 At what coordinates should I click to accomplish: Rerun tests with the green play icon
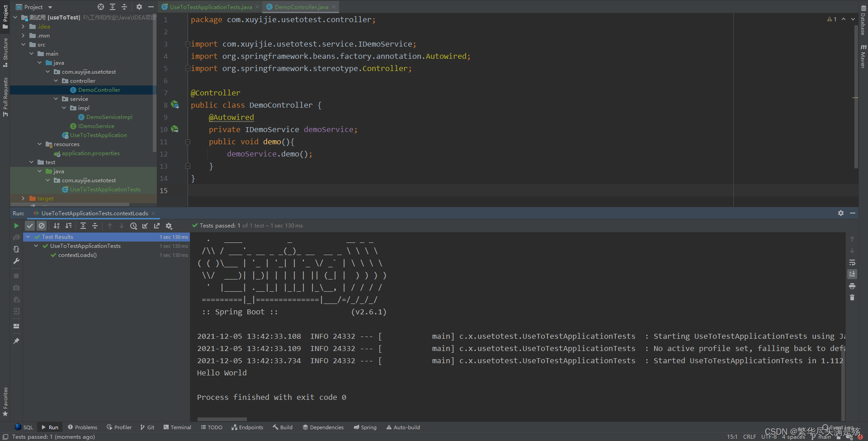(x=16, y=226)
